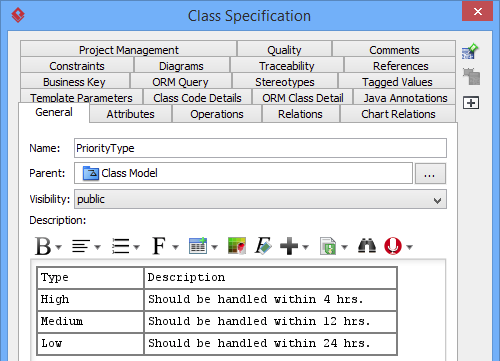Switch to the Quality tab
This screenshot has height=361, width=500.
(284, 50)
